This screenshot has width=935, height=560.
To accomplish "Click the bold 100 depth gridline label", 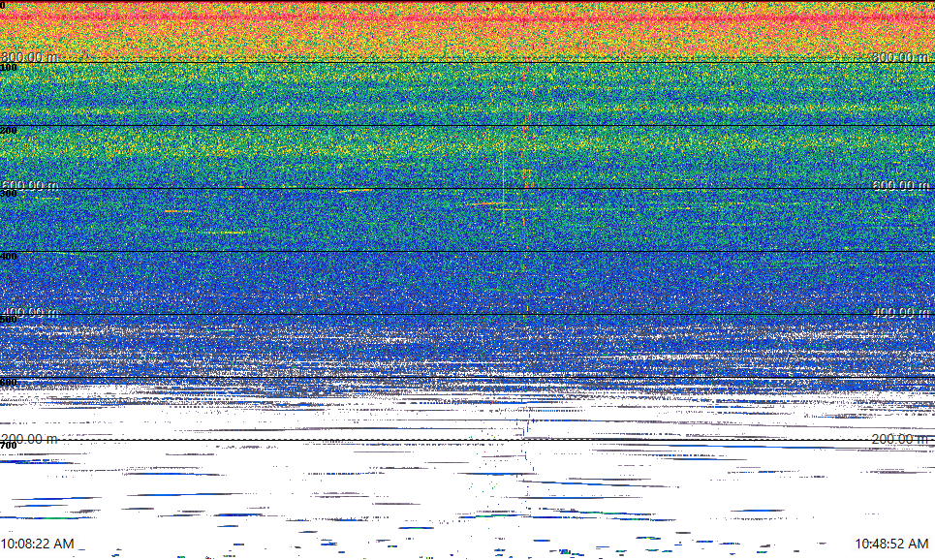I will 9,68.
